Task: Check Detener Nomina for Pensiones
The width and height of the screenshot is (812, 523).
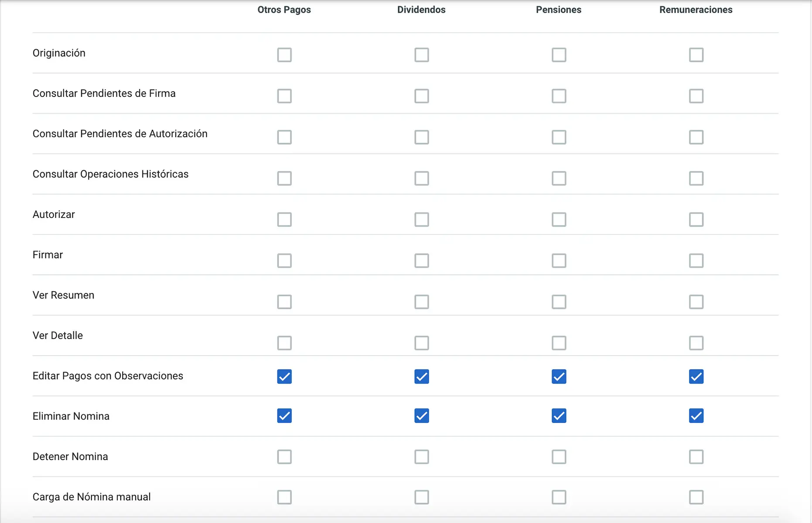Action: pyautogui.click(x=559, y=457)
